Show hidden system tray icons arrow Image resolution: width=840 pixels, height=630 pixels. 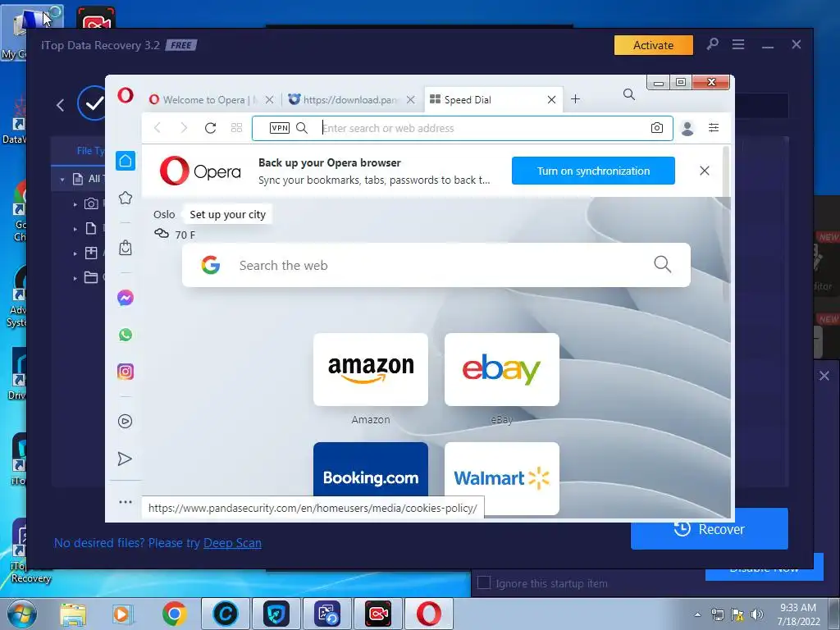[x=697, y=615]
